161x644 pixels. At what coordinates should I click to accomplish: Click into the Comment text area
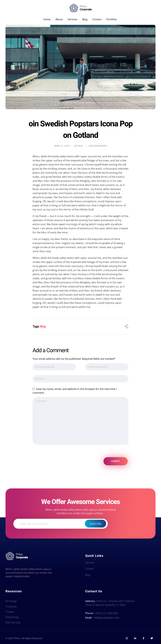click(x=80, y=421)
